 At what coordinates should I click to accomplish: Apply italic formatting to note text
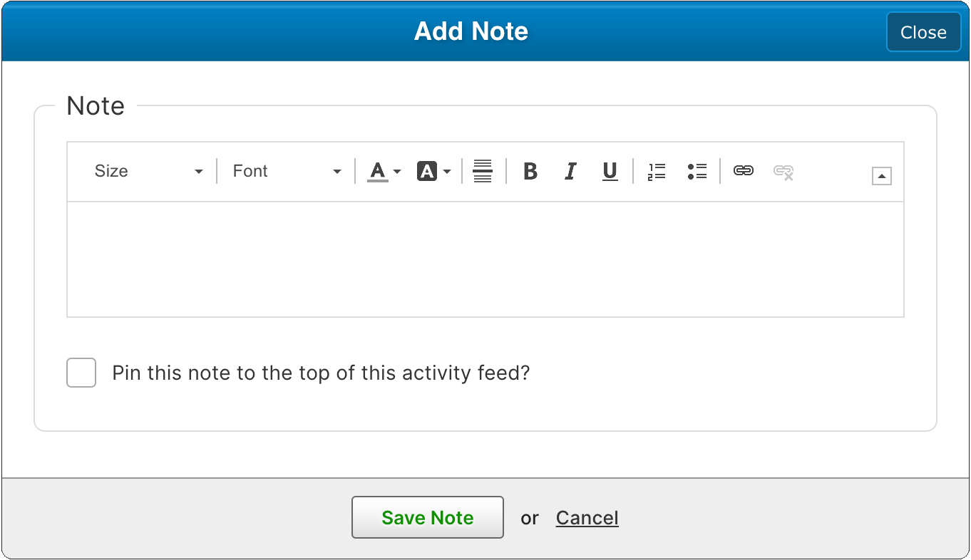pos(570,171)
